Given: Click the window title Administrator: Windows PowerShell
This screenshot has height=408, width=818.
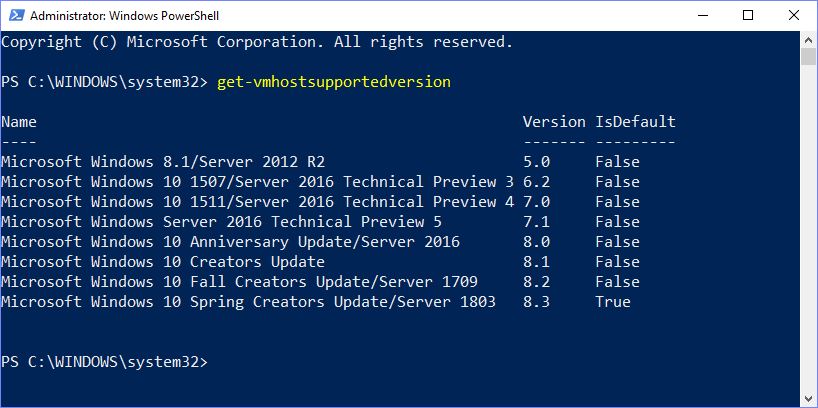Looking at the screenshot, I should (x=125, y=16).
